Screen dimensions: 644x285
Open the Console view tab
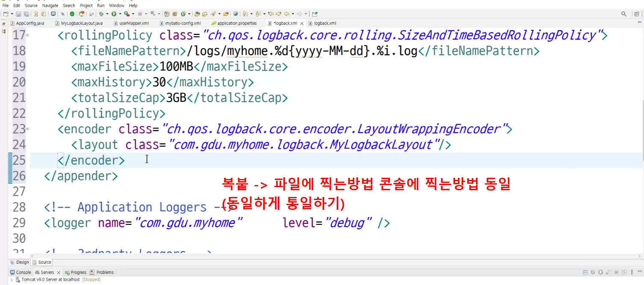click(21, 272)
